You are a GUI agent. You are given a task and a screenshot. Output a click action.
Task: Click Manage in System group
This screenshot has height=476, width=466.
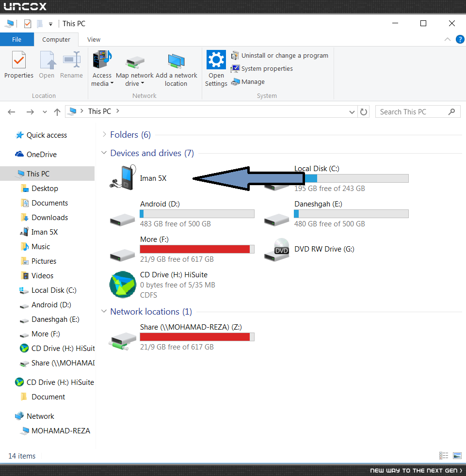point(248,81)
